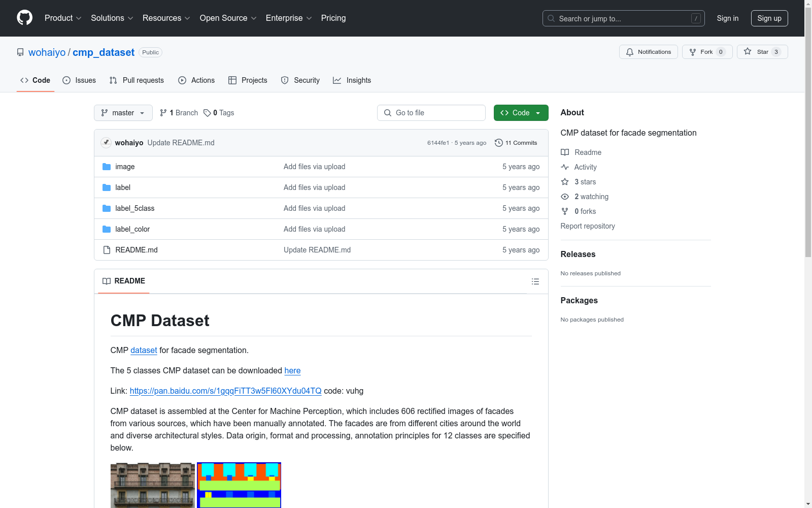Click the image folder icon
This screenshot has width=812, height=508.
click(107, 167)
